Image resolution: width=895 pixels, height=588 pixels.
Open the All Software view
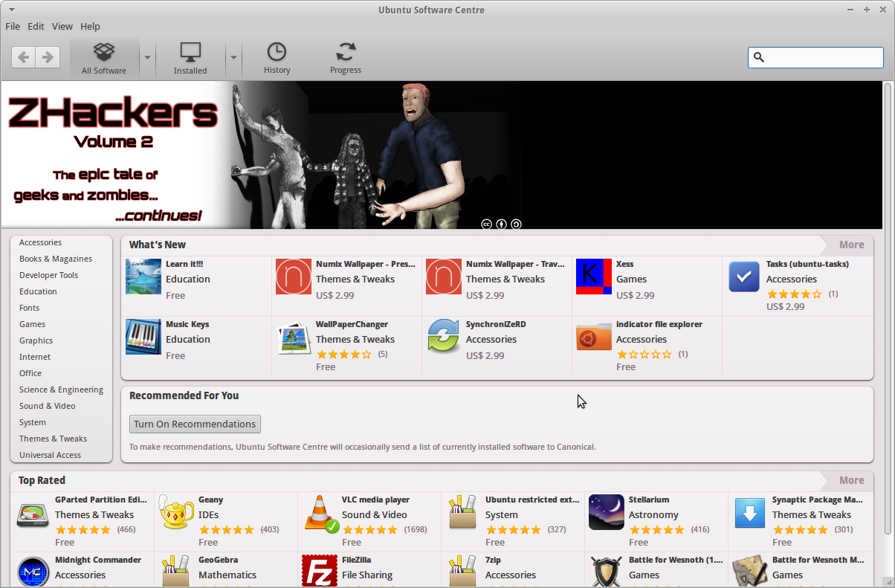pyautogui.click(x=104, y=58)
